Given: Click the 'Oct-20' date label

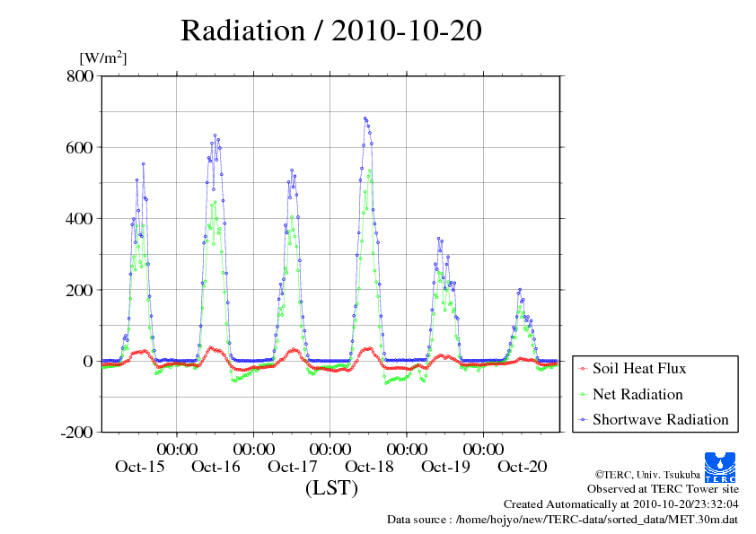Looking at the screenshot, I should [x=523, y=467].
